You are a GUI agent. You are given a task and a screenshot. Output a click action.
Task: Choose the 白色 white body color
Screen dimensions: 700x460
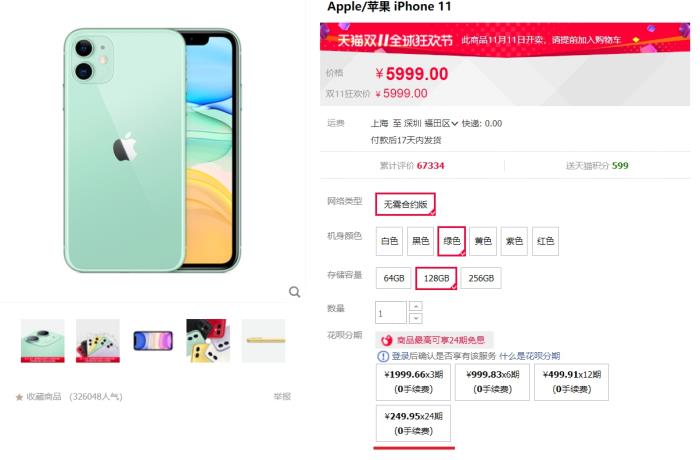[x=389, y=241]
